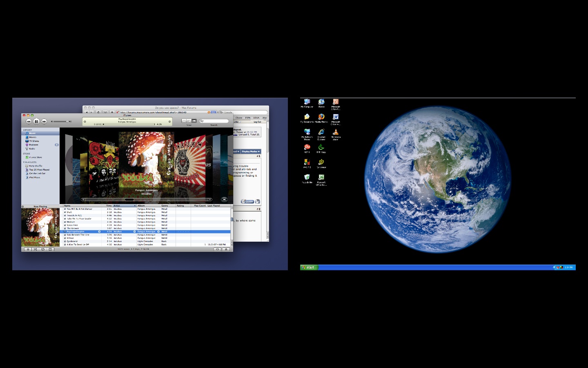Open Movies in the iTunes library
Viewport: 588px width, 368px height.
pyautogui.click(x=40, y=137)
